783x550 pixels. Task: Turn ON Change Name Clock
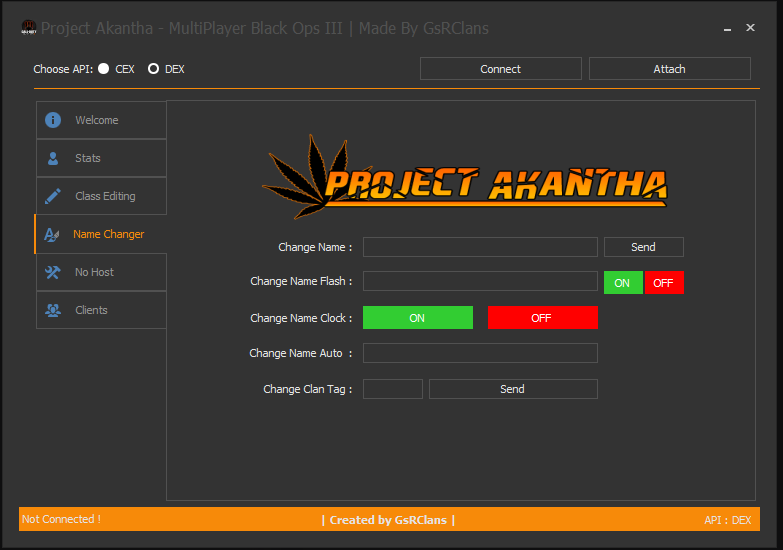pos(418,318)
